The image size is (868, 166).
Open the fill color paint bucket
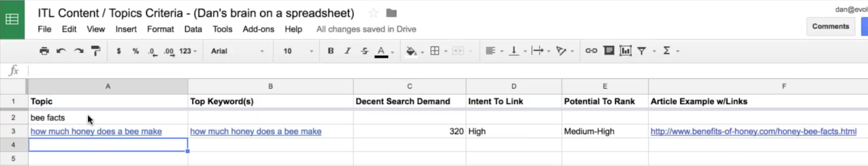click(411, 51)
